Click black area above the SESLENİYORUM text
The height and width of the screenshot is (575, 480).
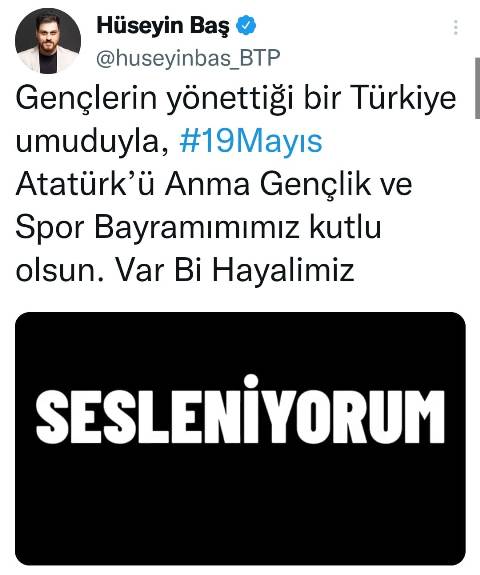pos(240,343)
